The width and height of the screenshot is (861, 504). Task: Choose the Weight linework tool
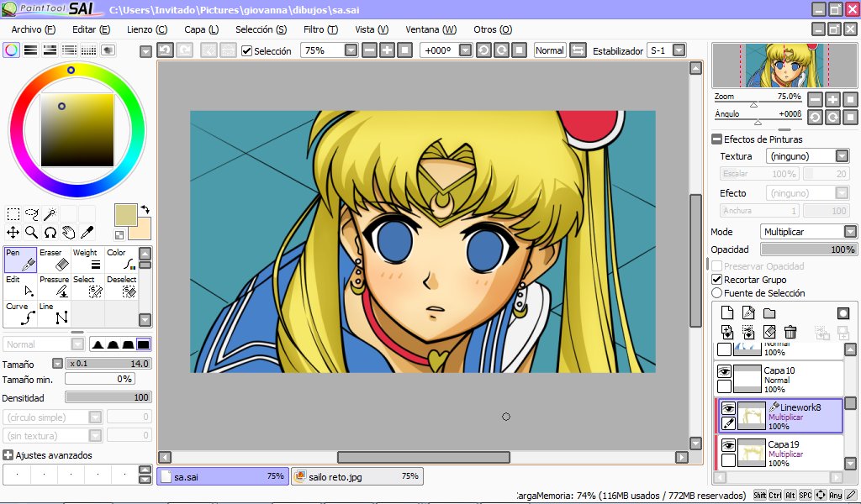point(87,260)
